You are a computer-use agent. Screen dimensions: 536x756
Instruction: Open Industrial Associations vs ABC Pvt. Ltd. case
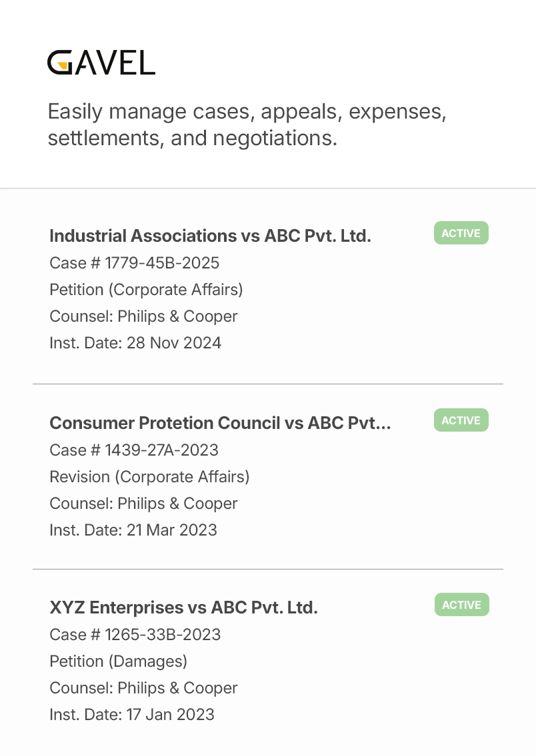tap(210, 236)
